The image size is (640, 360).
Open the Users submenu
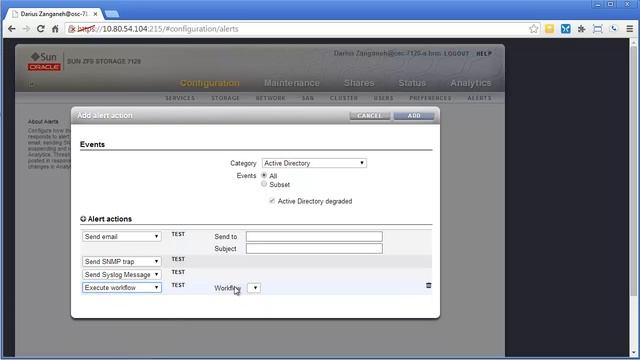point(384,98)
